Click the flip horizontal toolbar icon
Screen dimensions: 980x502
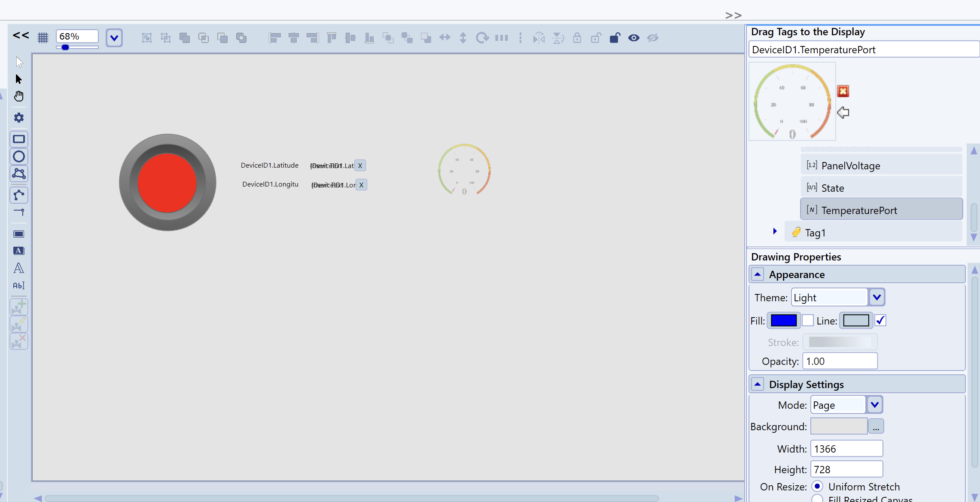click(x=539, y=38)
